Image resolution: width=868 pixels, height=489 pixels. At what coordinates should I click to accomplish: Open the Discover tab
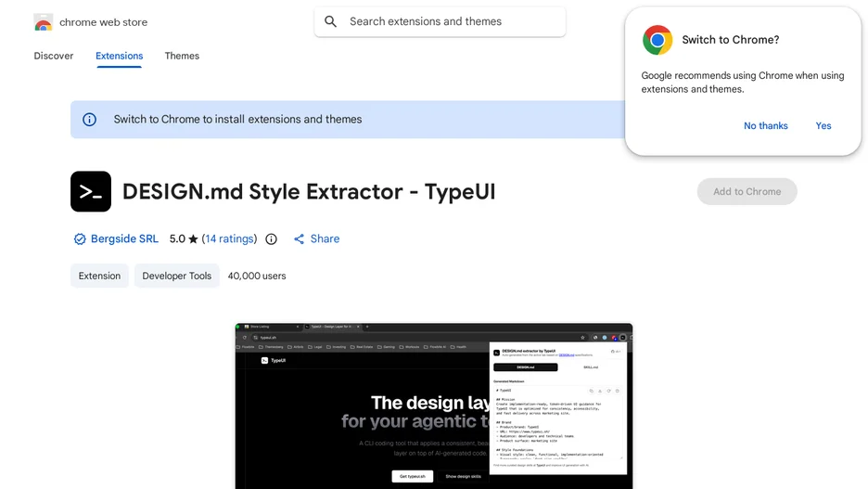54,56
